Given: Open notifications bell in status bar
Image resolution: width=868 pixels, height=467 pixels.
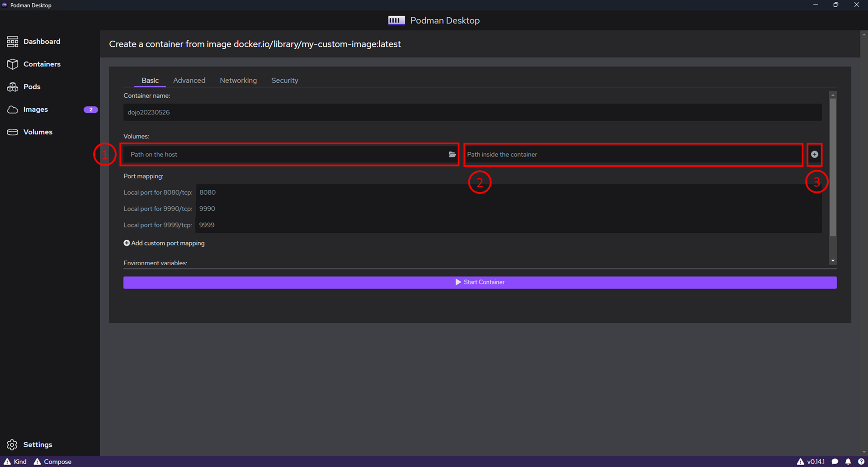Looking at the screenshot, I should tap(848, 462).
